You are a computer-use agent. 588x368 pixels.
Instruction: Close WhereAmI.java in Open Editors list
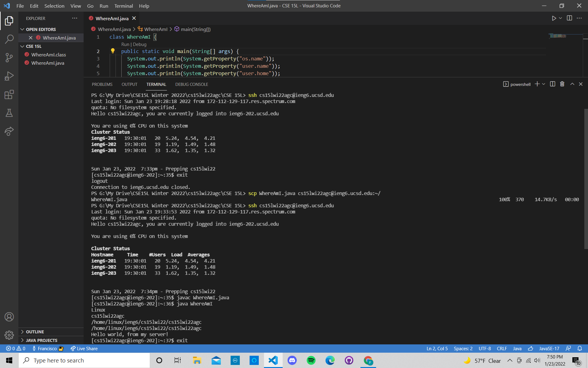tap(31, 38)
